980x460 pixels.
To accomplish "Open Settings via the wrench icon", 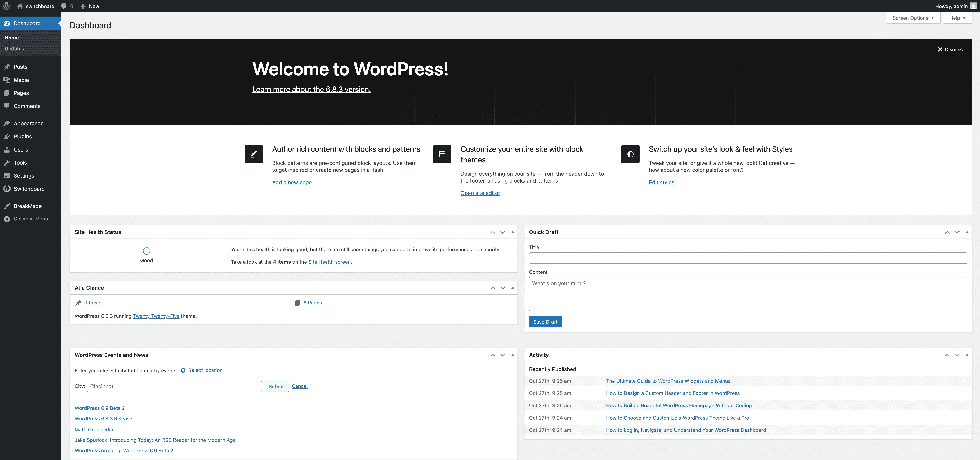I will click(x=7, y=176).
